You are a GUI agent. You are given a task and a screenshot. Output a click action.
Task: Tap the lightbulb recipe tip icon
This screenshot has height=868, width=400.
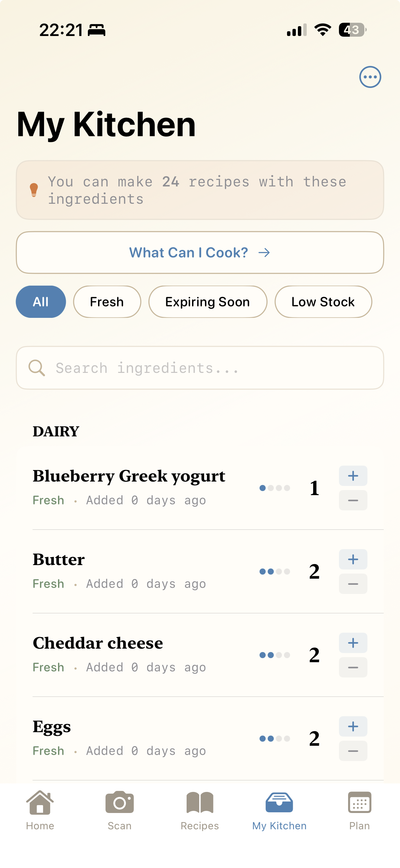34,190
